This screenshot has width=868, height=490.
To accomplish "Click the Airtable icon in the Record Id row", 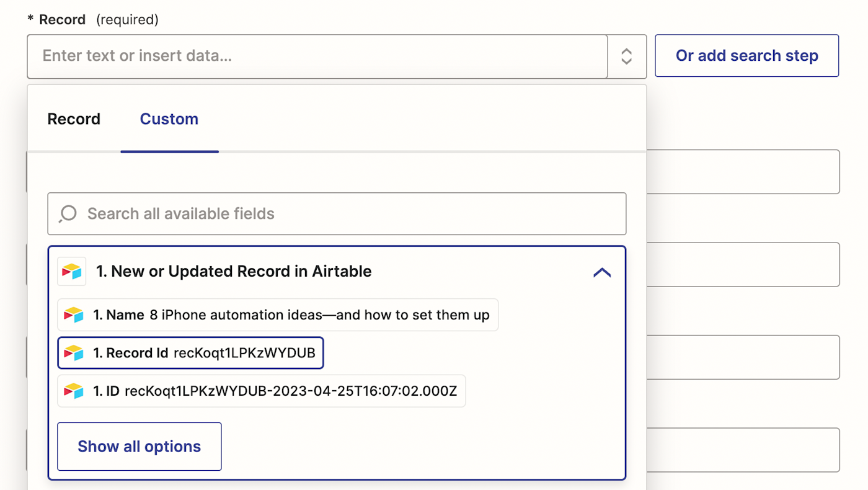I will 74,353.
